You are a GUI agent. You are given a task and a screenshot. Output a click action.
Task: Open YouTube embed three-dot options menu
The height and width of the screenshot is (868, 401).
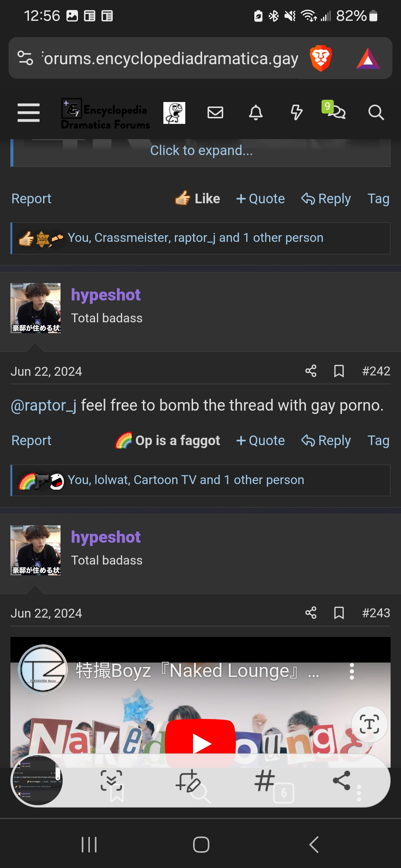click(x=352, y=671)
